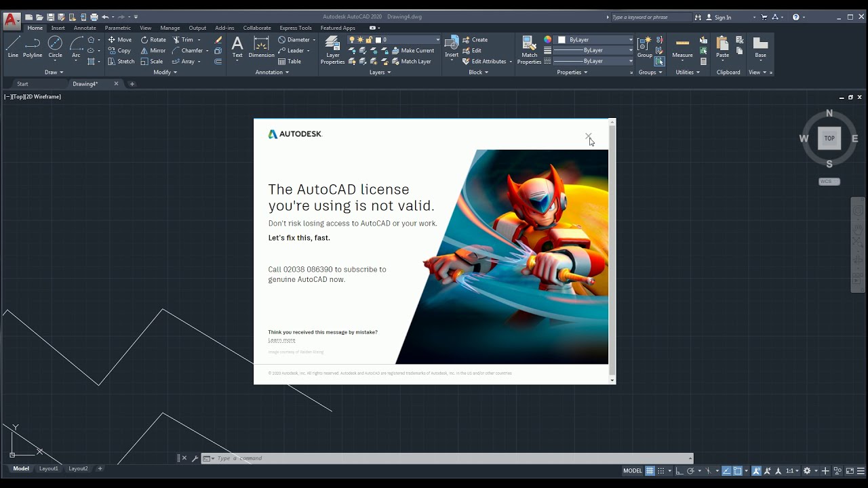Click the TOP face of ViewCube
This screenshot has height=488, width=868.
(x=829, y=138)
